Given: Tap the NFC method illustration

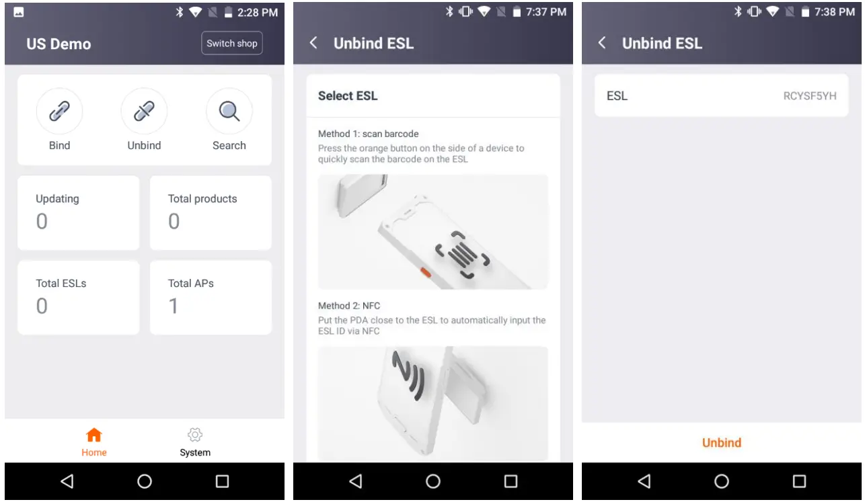Looking at the screenshot, I should [x=433, y=403].
